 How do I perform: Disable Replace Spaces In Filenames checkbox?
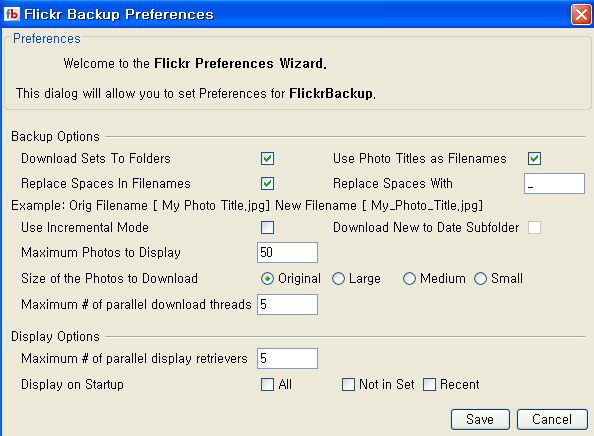(267, 184)
